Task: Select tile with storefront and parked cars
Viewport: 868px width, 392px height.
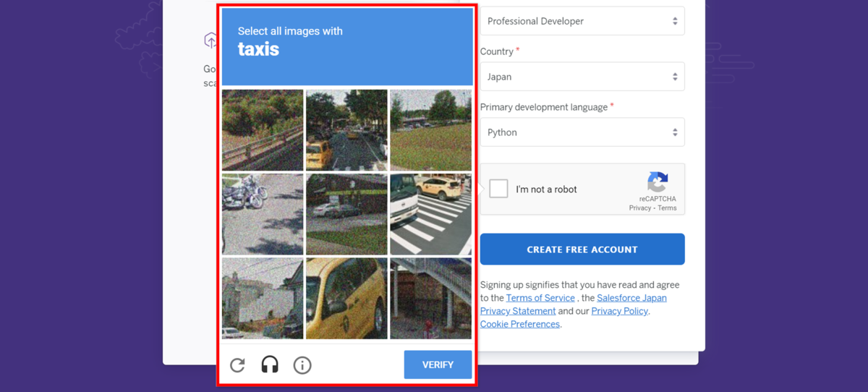Action: [x=346, y=214]
